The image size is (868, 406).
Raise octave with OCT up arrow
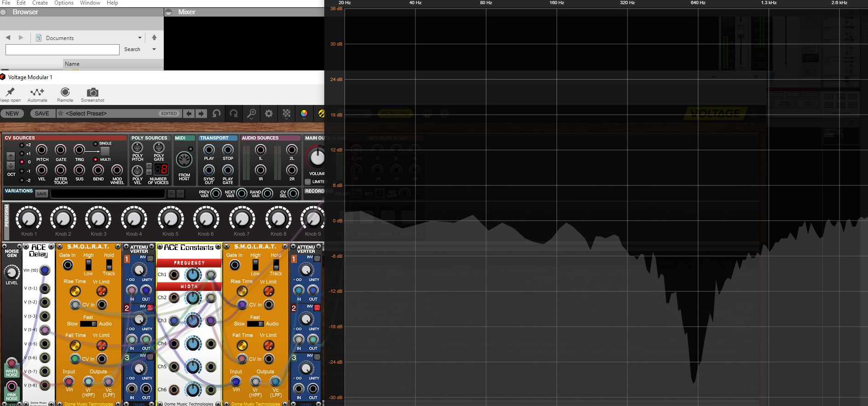click(x=11, y=157)
